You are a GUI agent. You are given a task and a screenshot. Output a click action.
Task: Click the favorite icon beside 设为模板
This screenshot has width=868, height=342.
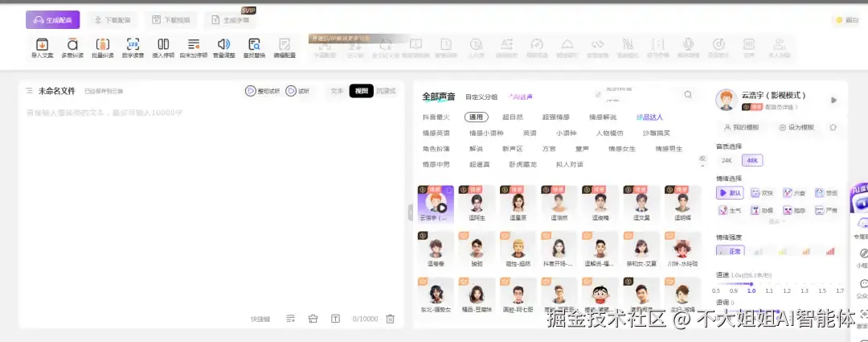[x=833, y=127]
